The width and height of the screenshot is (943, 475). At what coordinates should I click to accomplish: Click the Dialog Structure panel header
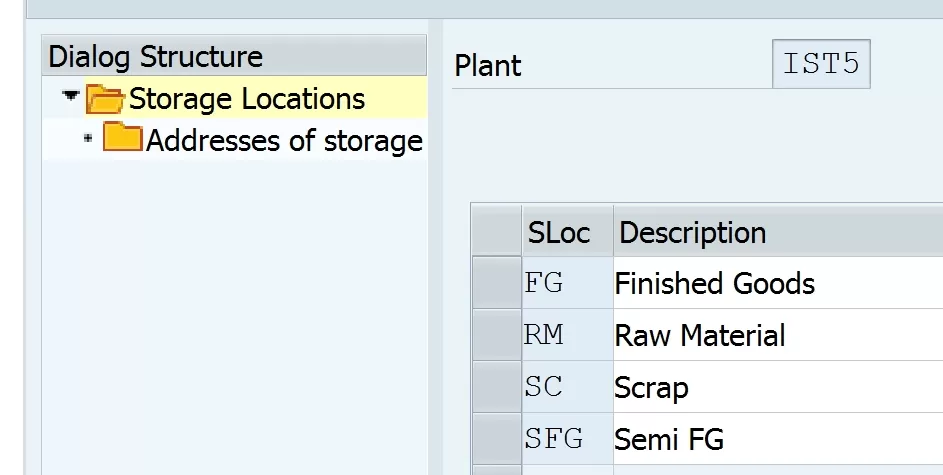coord(235,56)
